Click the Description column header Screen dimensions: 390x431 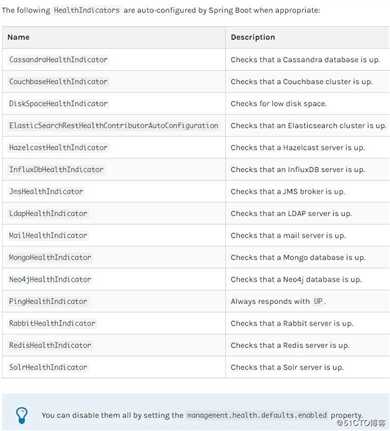(253, 37)
